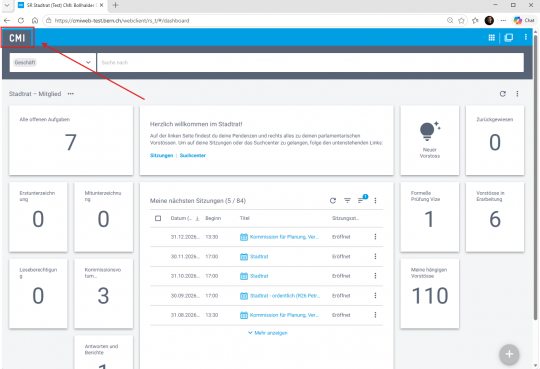Sort by Beginn column header
Viewport: 540px width, 369px height.
click(x=213, y=218)
